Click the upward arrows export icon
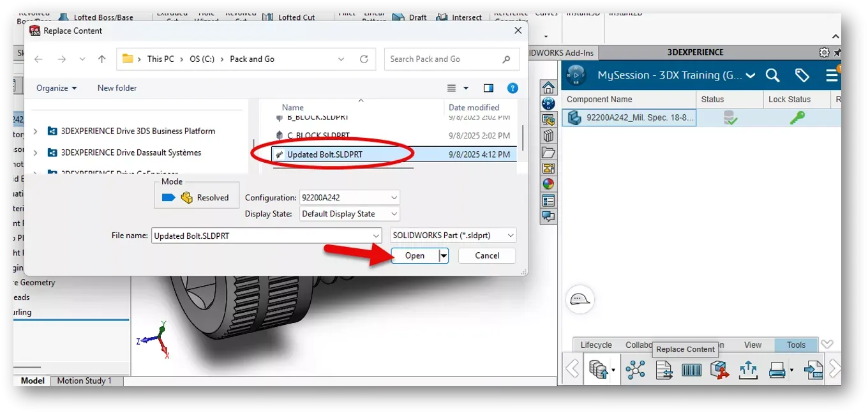The height and width of the screenshot is (413, 868). (748, 370)
